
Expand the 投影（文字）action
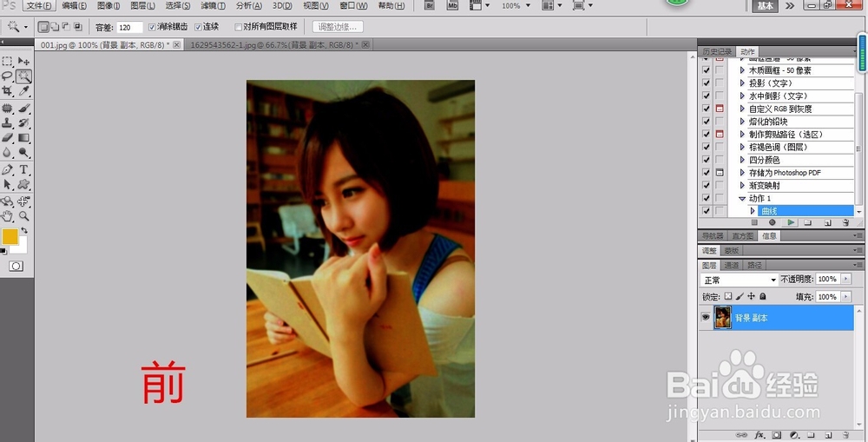(742, 83)
